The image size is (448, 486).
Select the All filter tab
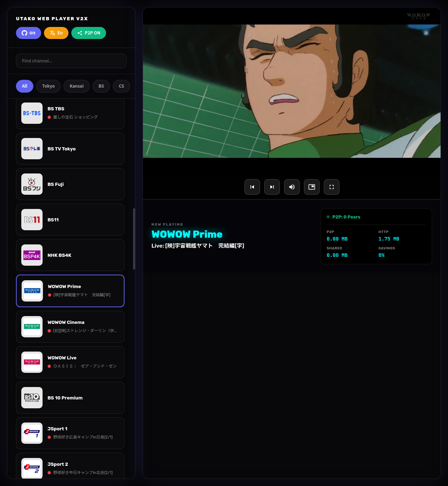coord(24,86)
